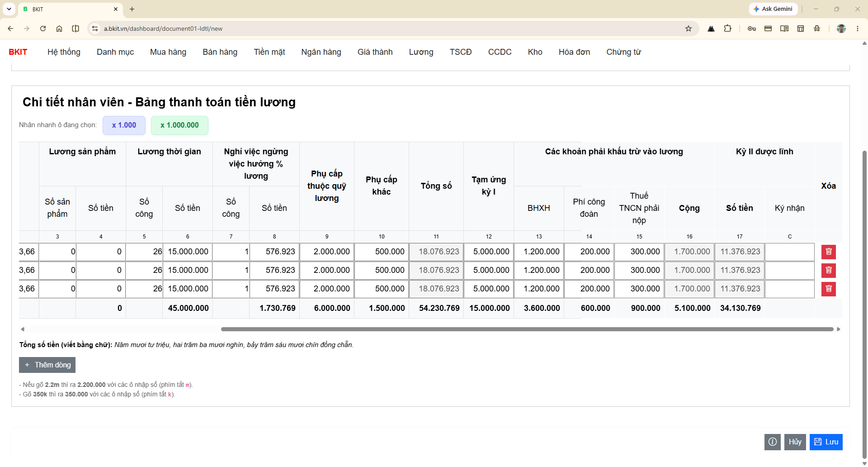Delete the first employee row via trash icon
868x467 pixels.
[828, 252]
